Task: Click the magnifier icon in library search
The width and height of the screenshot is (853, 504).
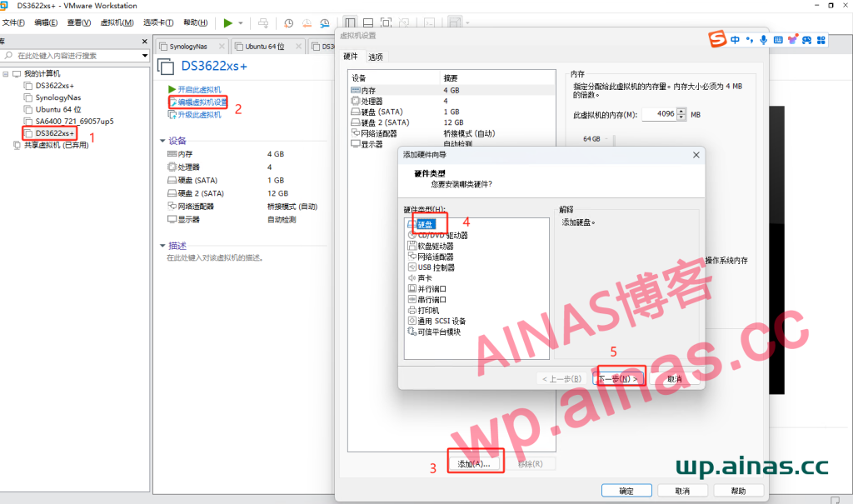Action: coord(8,56)
